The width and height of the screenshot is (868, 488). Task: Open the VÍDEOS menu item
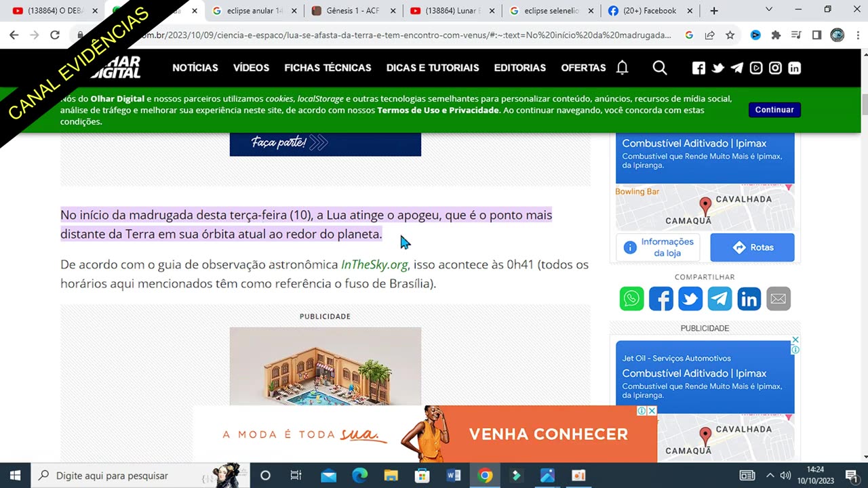pos(251,68)
